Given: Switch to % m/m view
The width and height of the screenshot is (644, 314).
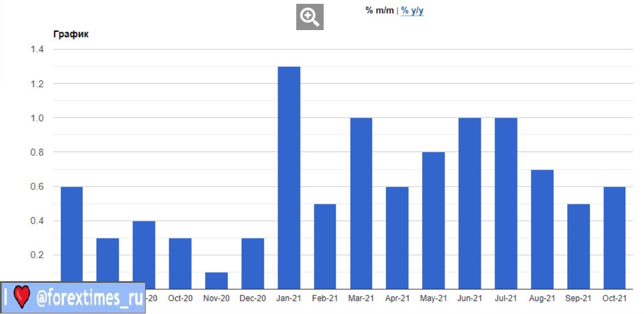Looking at the screenshot, I should click(x=380, y=10).
